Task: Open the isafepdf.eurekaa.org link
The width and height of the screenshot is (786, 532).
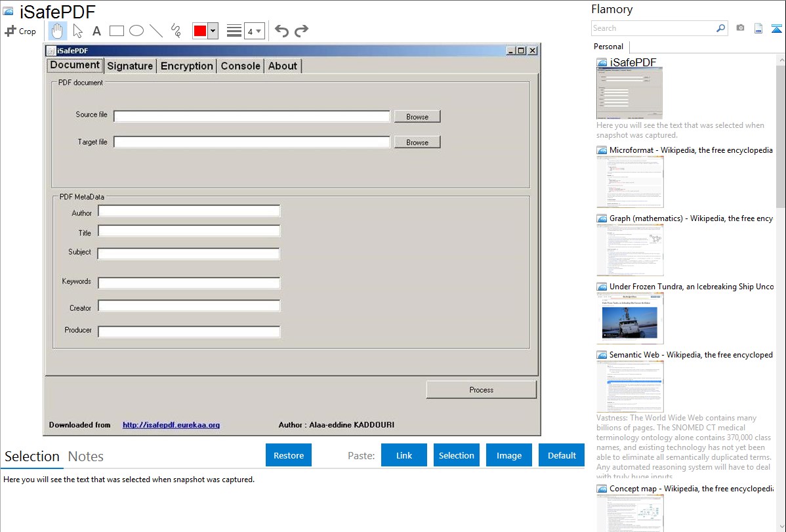Action: [171, 424]
